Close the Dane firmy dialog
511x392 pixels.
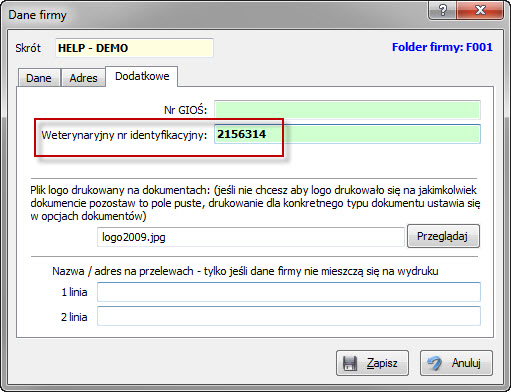(x=480, y=10)
